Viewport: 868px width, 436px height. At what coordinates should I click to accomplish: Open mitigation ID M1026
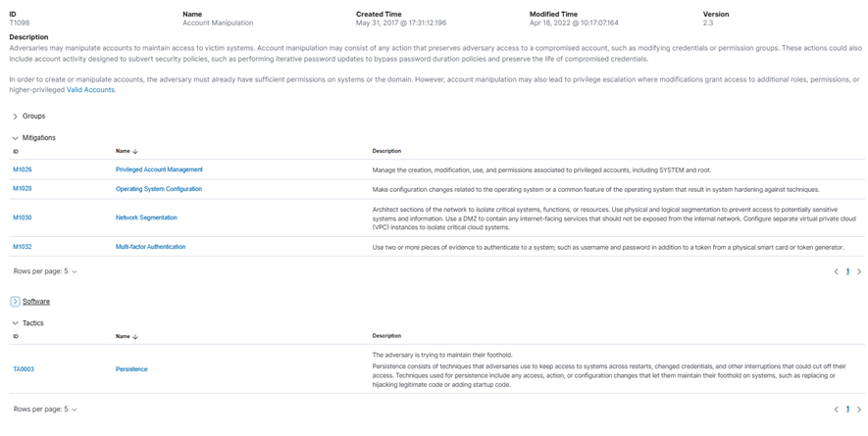(23, 170)
